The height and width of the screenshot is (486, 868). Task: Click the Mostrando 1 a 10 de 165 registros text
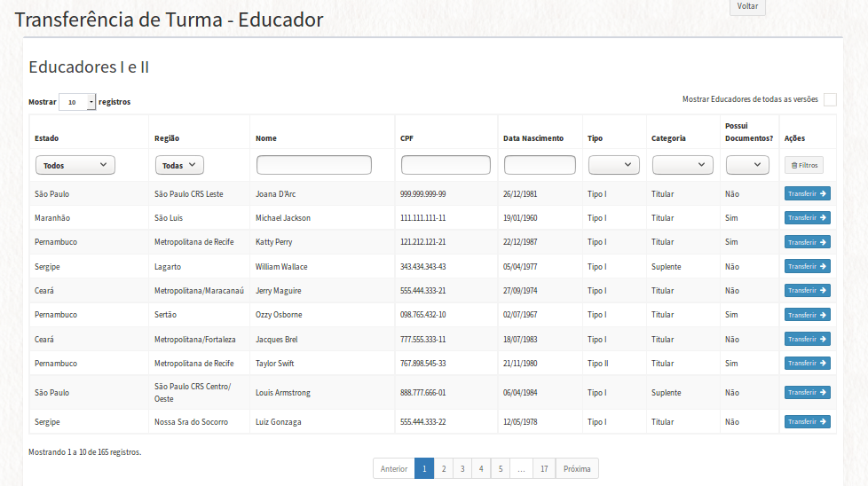click(84, 452)
